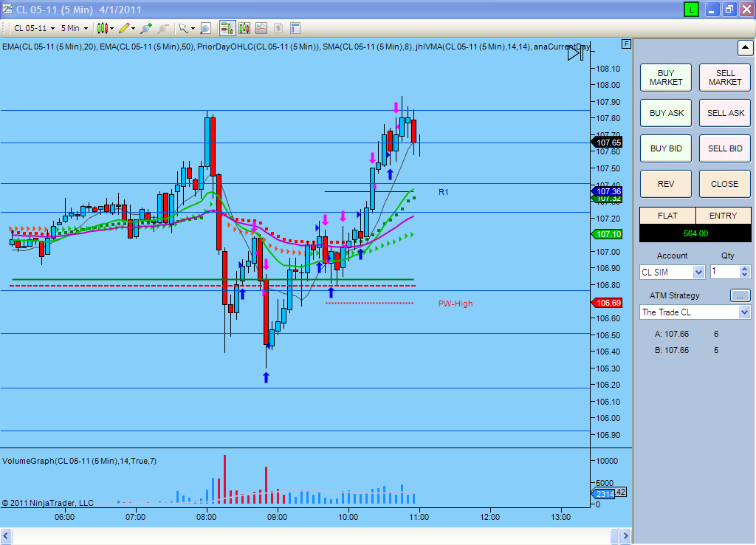Viewport: 756px width, 545px height.
Task: Click the 2314 volume marker
Action: (603, 494)
